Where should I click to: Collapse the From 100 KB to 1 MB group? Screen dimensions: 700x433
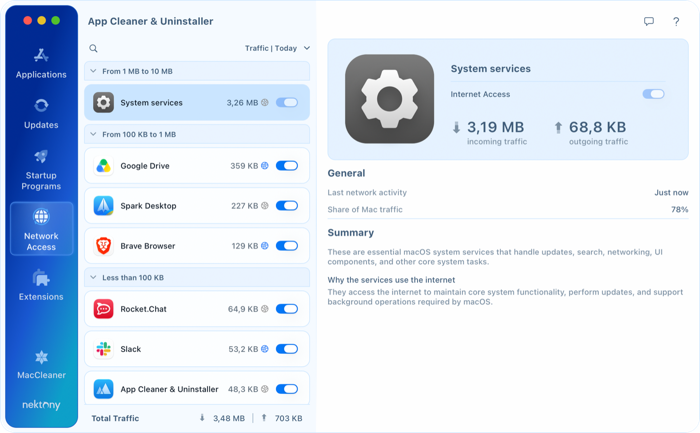[x=93, y=134]
